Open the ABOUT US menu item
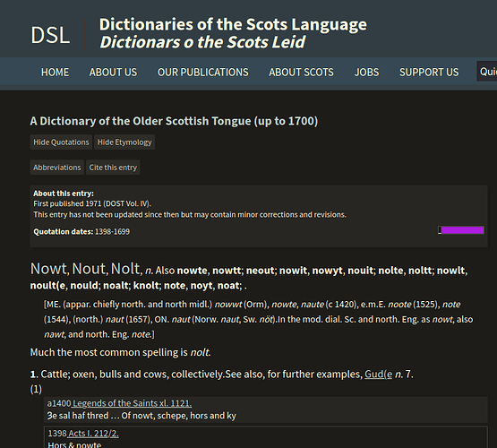The image size is (497, 448). click(113, 73)
